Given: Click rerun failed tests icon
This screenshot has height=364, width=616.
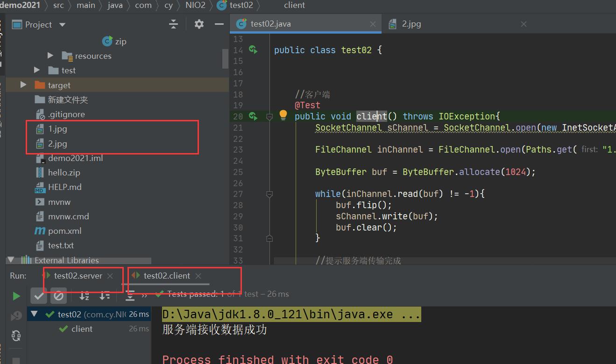Looking at the screenshot, I should pyautogui.click(x=16, y=316).
